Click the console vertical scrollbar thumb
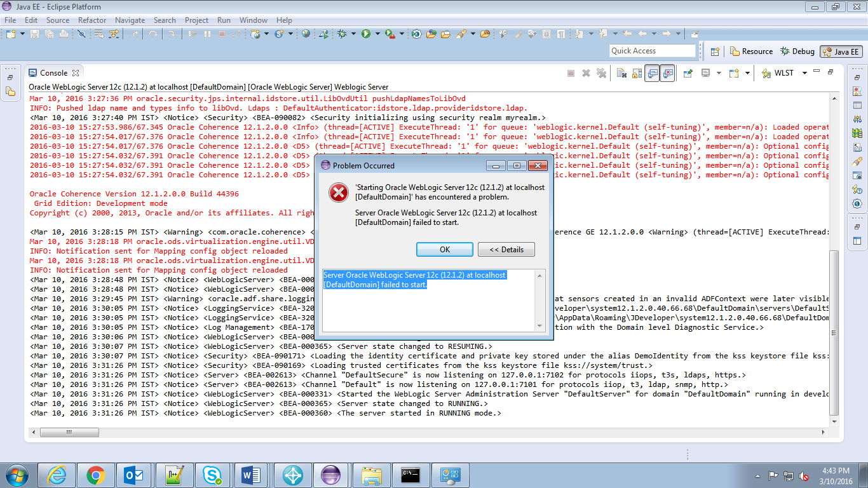The width and height of the screenshot is (868, 488). click(834, 333)
